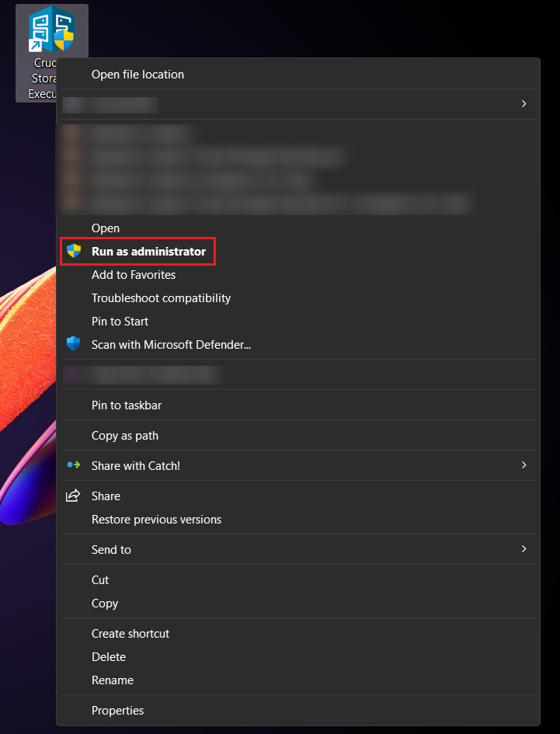Choose Create shortcut
The image size is (560, 734).
pos(297,634)
